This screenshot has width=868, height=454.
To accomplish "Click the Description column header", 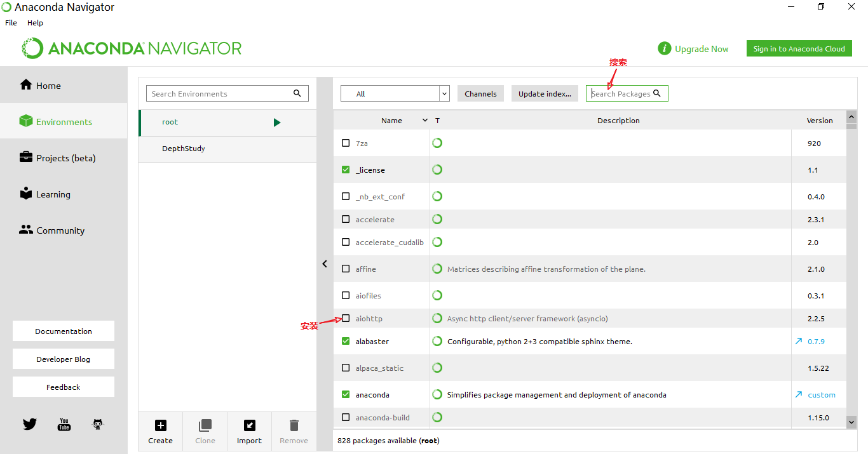I will coord(618,121).
